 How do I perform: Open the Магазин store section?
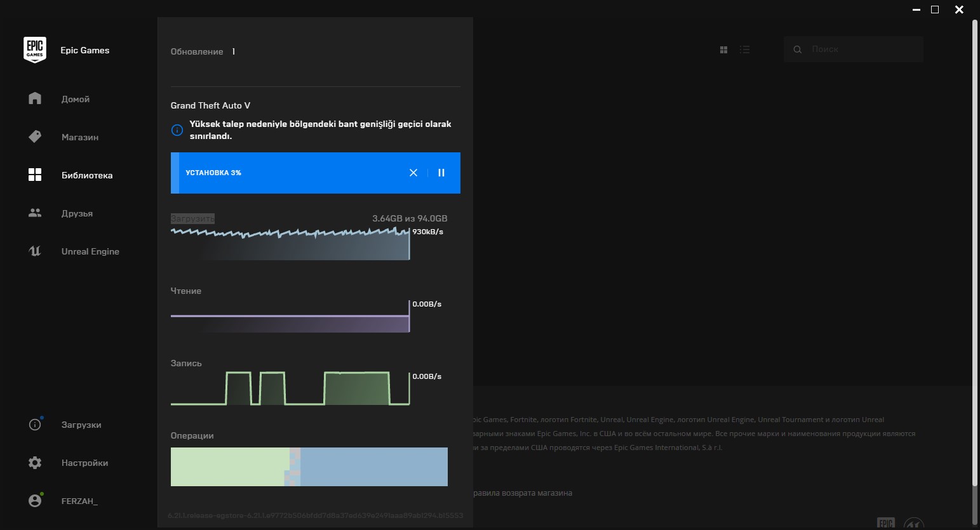pos(80,137)
